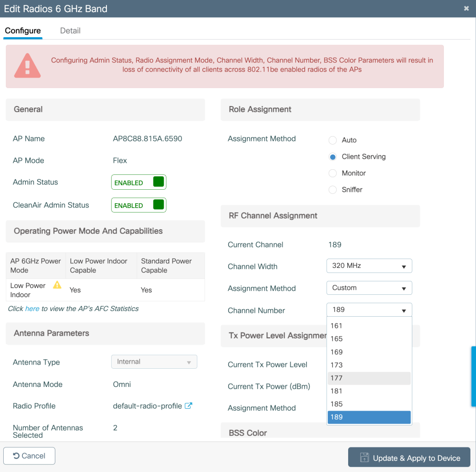Choose Sniffer role assignment option

click(x=332, y=190)
